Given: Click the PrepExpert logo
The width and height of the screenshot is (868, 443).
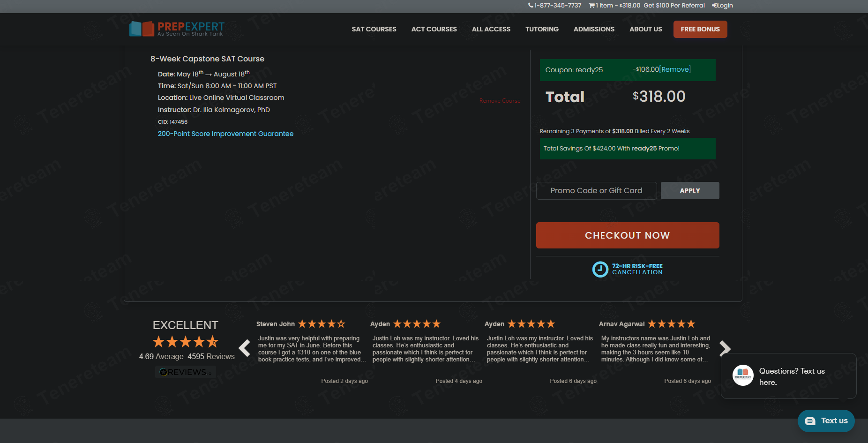Looking at the screenshot, I should click(177, 29).
